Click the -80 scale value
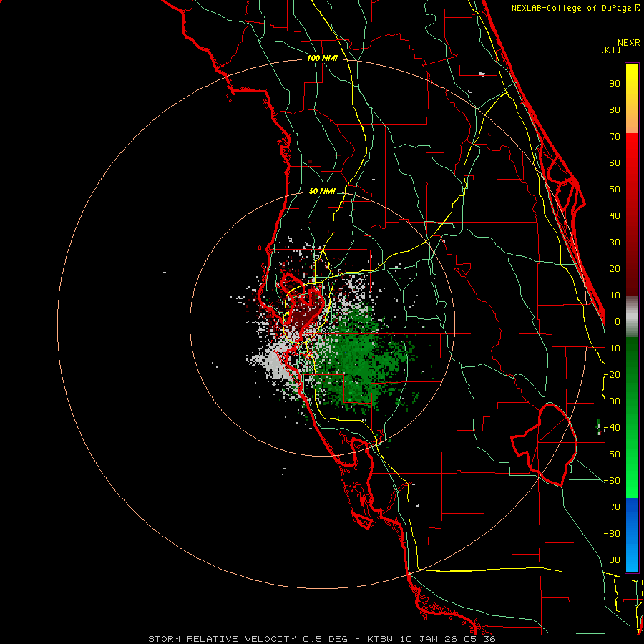Viewport: 644px width, 644px height. [x=612, y=534]
